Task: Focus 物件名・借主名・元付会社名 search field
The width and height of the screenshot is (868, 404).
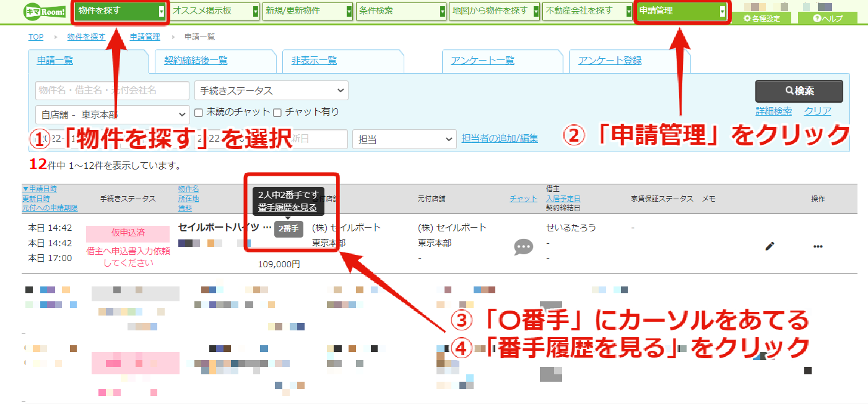Action: coord(112,90)
